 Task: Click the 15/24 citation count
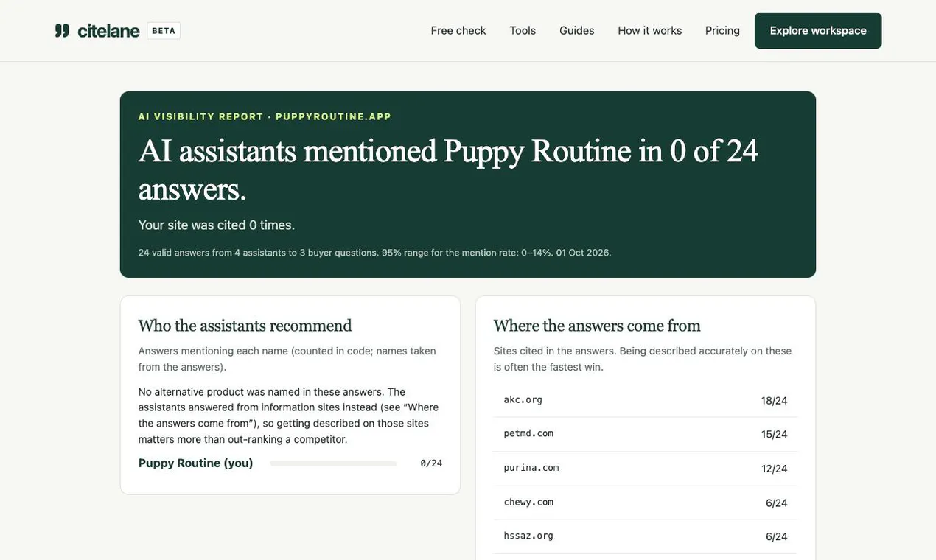click(x=775, y=435)
